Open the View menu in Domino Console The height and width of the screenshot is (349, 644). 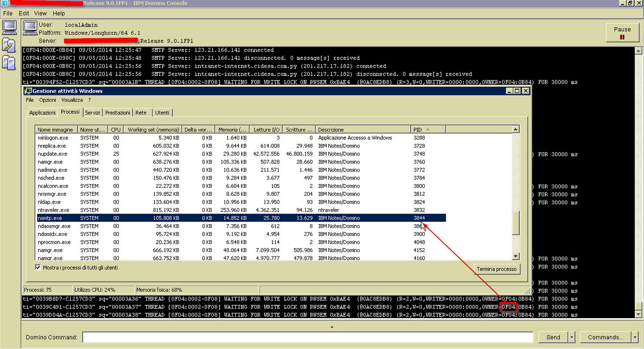(x=41, y=13)
